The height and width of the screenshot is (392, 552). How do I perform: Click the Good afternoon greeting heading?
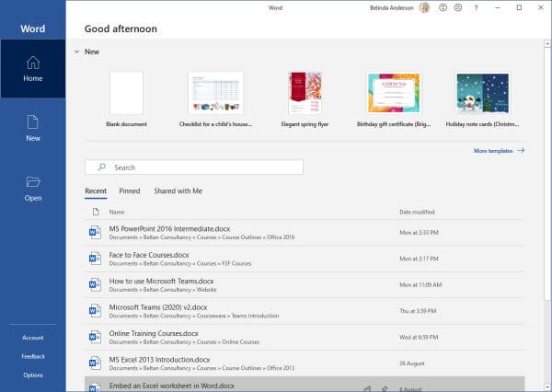point(121,29)
